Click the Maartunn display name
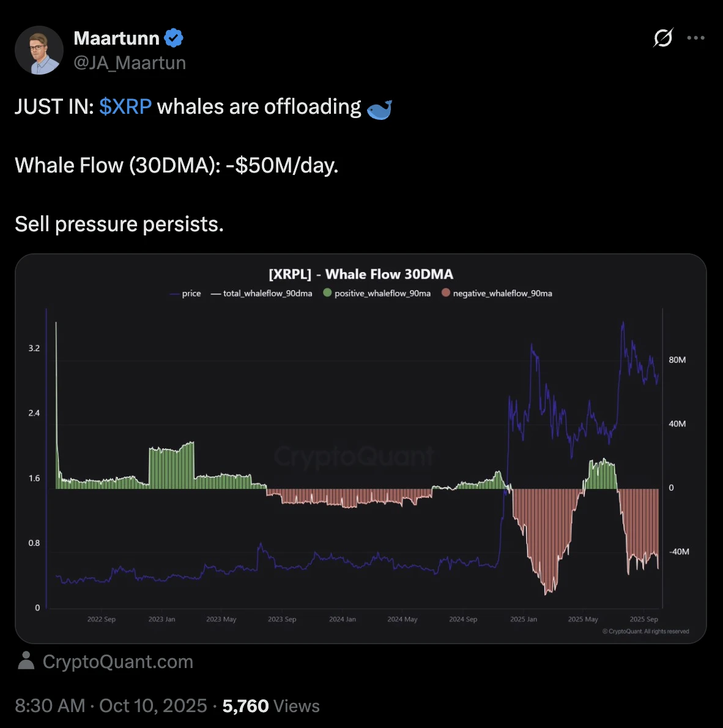 point(116,38)
